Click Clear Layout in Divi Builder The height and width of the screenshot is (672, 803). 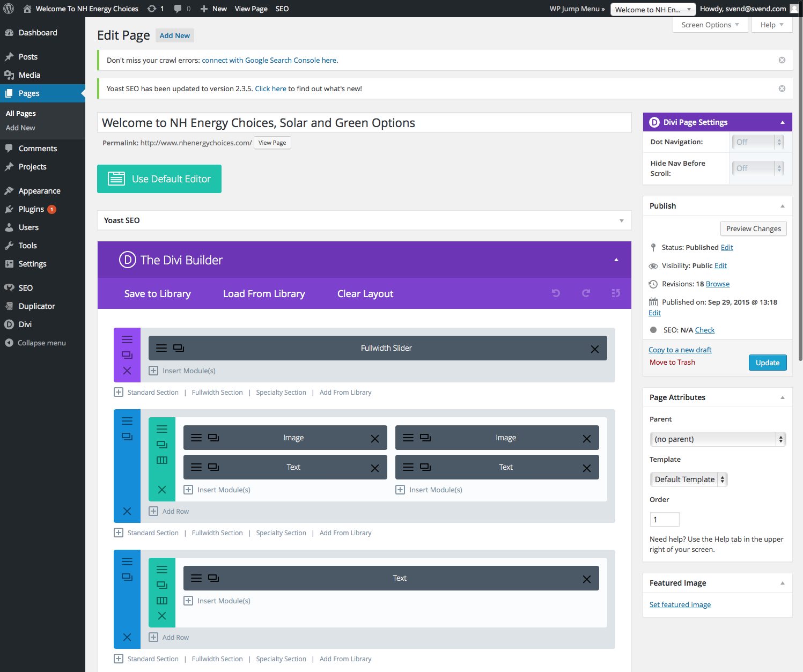(x=365, y=293)
